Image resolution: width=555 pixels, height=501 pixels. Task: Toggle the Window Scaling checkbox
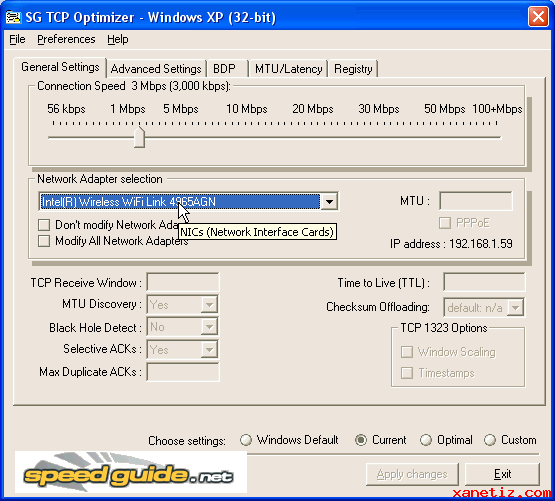tap(407, 352)
